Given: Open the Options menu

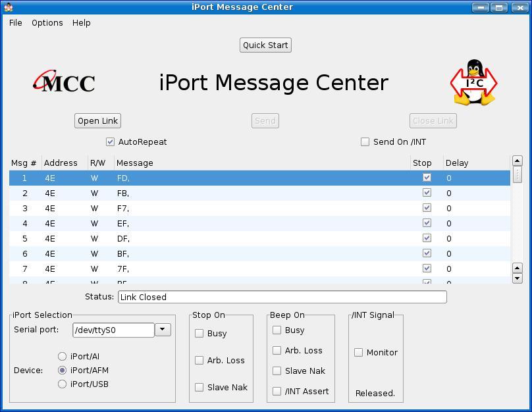Looking at the screenshot, I should tap(47, 23).
